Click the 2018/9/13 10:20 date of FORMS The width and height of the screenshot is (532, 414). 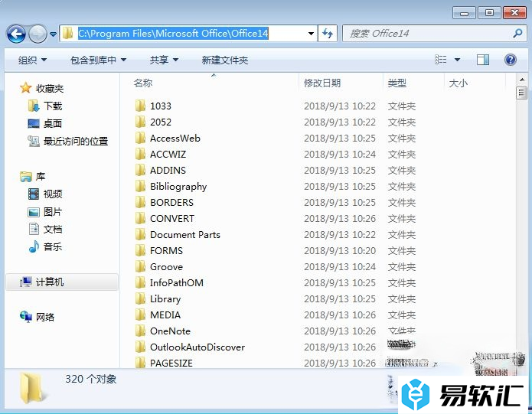pyautogui.click(x=340, y=250)
